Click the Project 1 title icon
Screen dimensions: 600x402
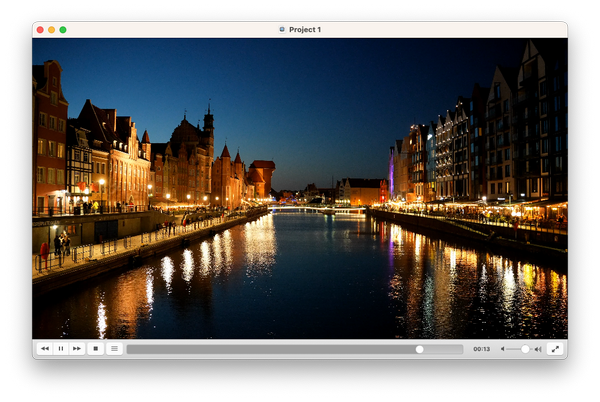click(x=282, y=29)
